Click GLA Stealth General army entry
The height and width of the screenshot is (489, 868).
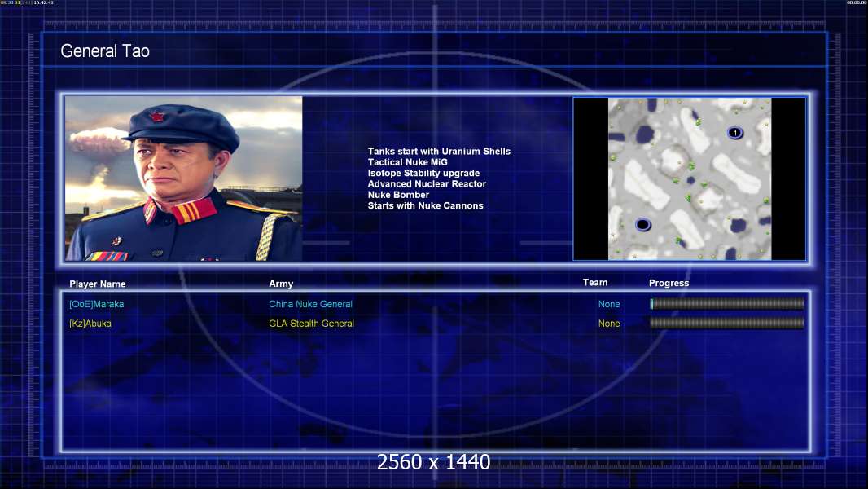pyautogui.click(x=311, y=324)
